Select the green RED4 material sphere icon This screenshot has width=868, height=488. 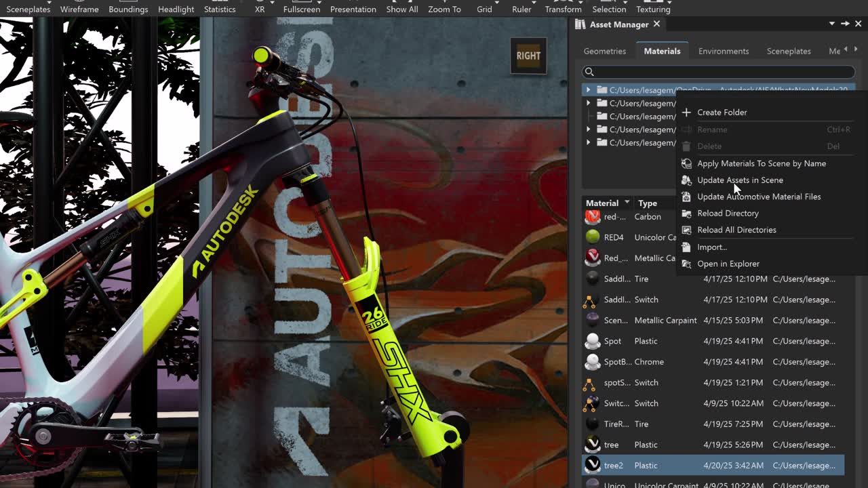[593, 237]
